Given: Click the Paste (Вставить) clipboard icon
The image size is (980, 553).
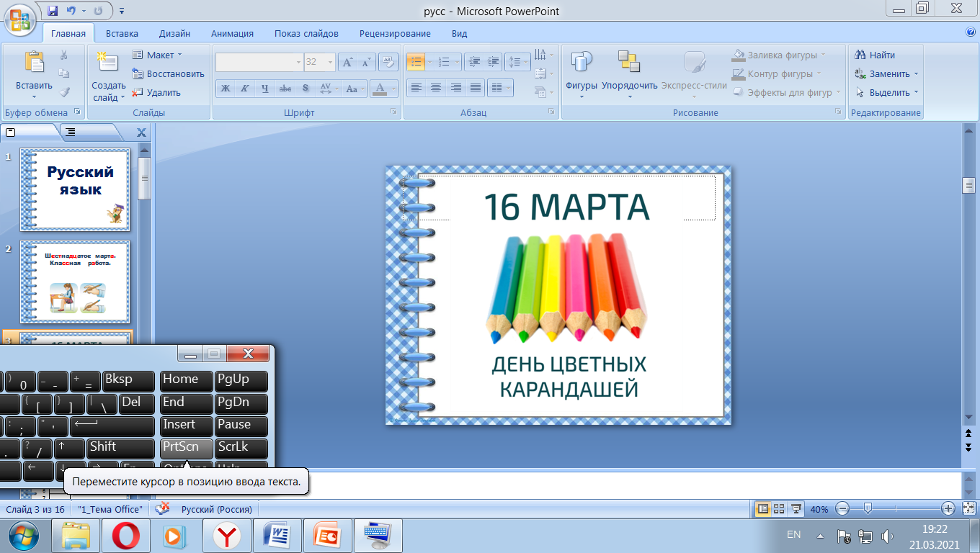Looking at the screenshot, I should coord(34,63).
